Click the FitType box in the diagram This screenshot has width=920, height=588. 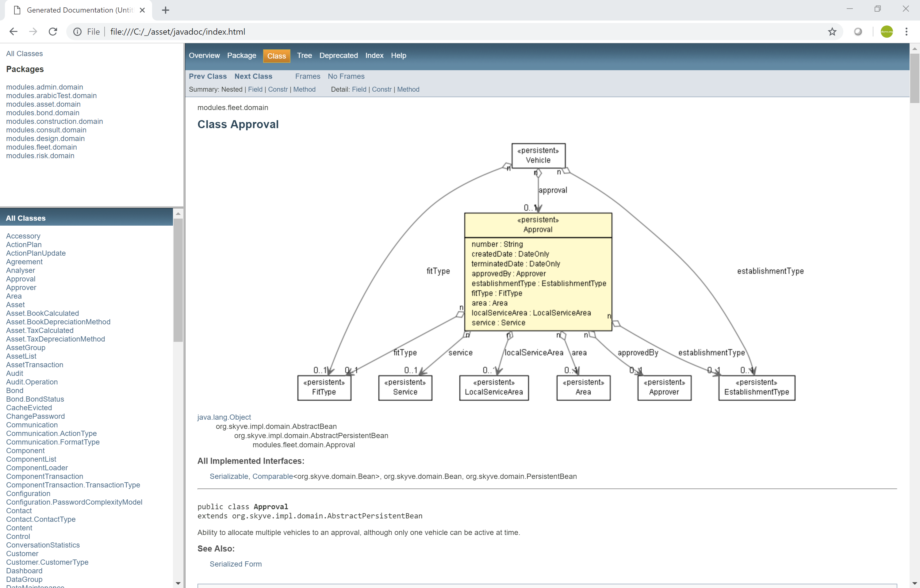coord(324,388)
